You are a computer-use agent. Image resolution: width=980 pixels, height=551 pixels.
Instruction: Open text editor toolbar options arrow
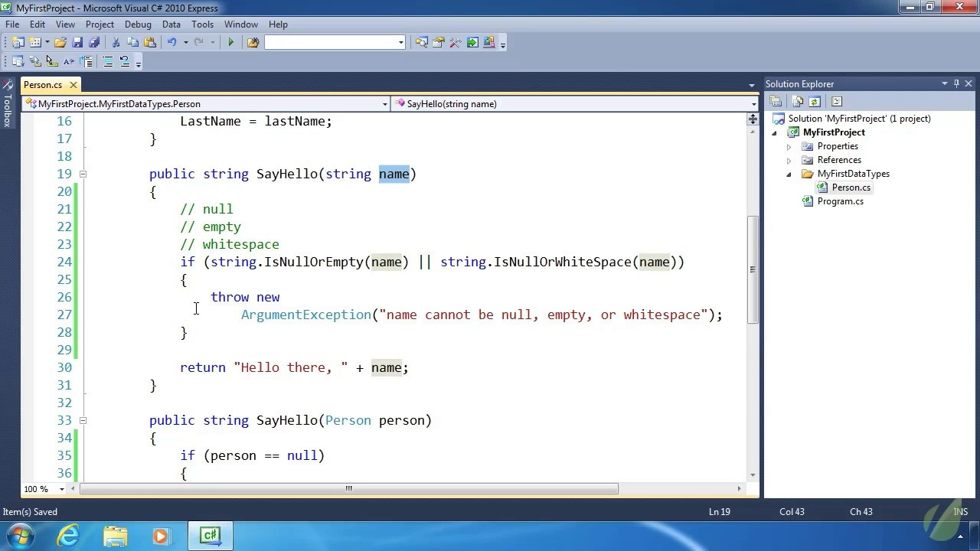click(139, 64)
